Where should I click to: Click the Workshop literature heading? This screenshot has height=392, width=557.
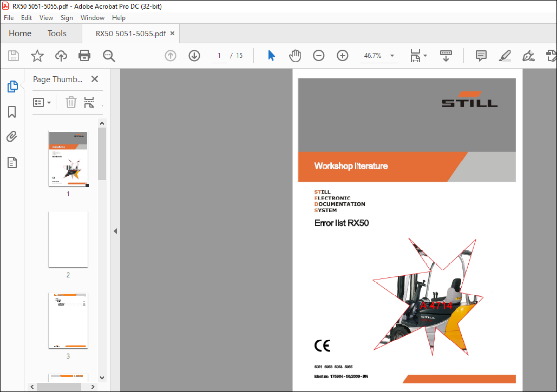(x=351, y=166)
